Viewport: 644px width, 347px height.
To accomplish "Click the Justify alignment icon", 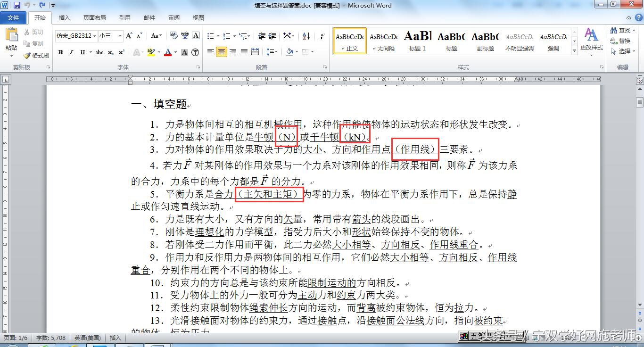I will click(244, 52).
